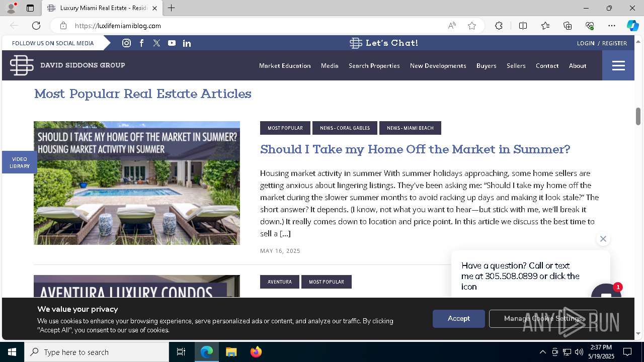Select MOST POPULAR tag on first article

(285, 128)
